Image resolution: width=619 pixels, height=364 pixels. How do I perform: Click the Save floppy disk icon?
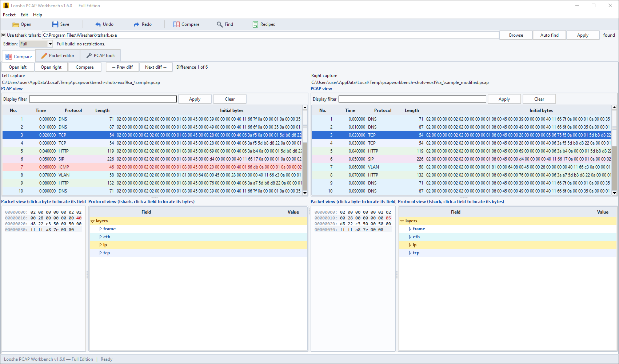55,24
